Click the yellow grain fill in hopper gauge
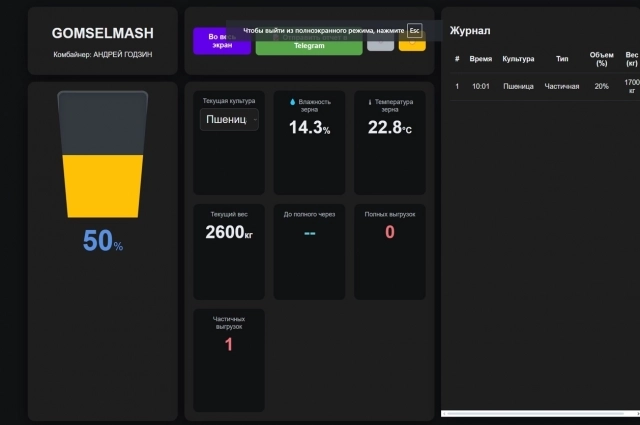This screenshot has width=640, height=425. click(102, 185)
